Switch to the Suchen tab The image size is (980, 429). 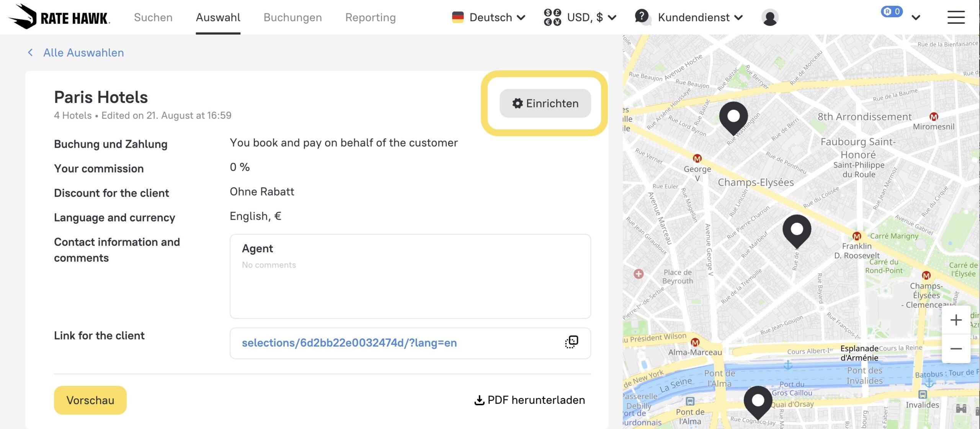click(x=153, y=18)
